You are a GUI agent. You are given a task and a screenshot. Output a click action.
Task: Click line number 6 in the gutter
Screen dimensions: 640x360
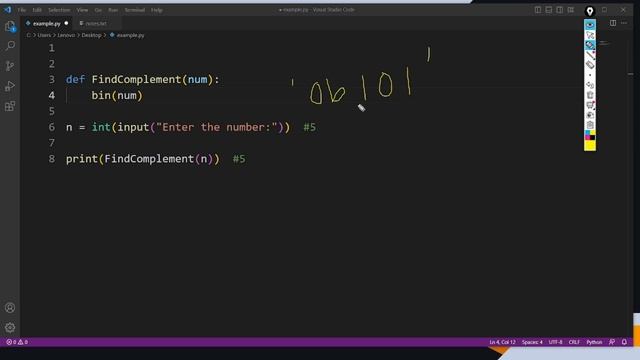coord(51,127)
